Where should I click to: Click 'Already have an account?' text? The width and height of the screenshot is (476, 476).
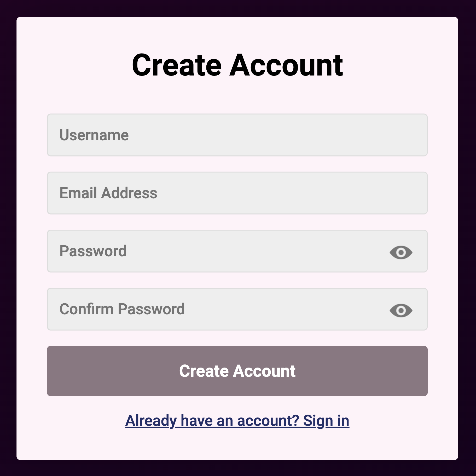point(212,421)
